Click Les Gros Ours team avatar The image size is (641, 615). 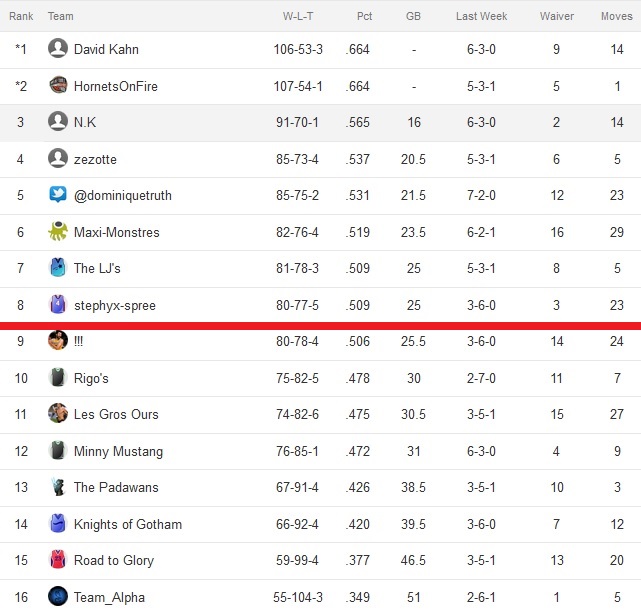click(58, 413)
